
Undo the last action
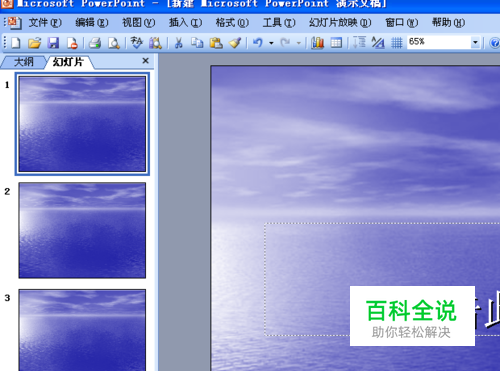click(258, 43)
